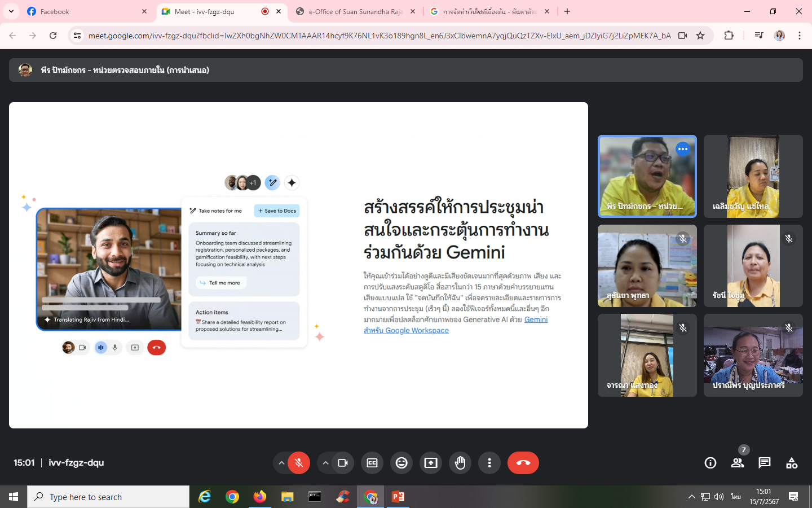
Task: Expand video settings arrow beside camera
Action: (x=325, y=463)
